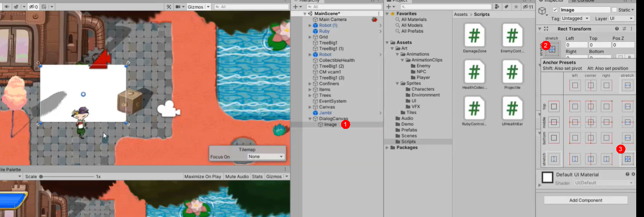Toggle Maximize On Play
Screen dimensions: 644x217
pyautogui.click(x=203, y=176)
